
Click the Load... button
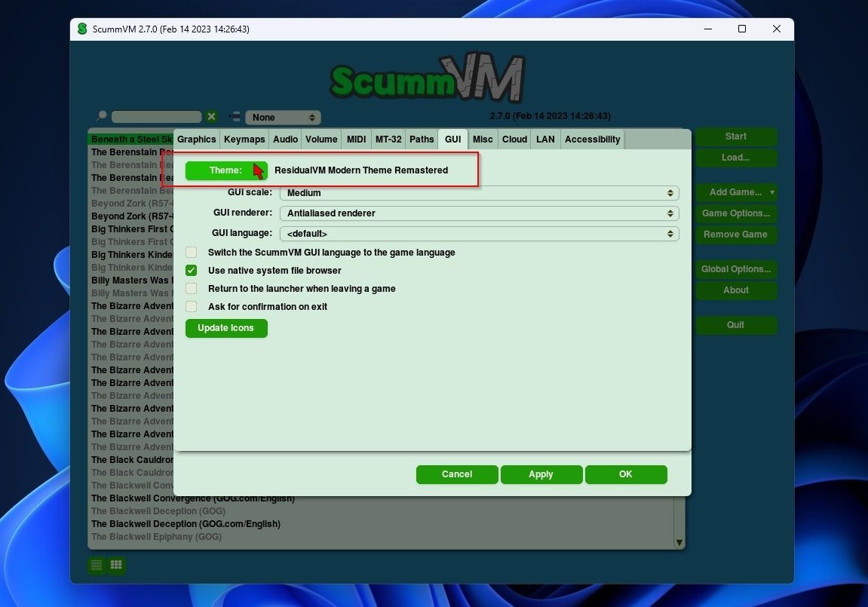click(736, 158)
